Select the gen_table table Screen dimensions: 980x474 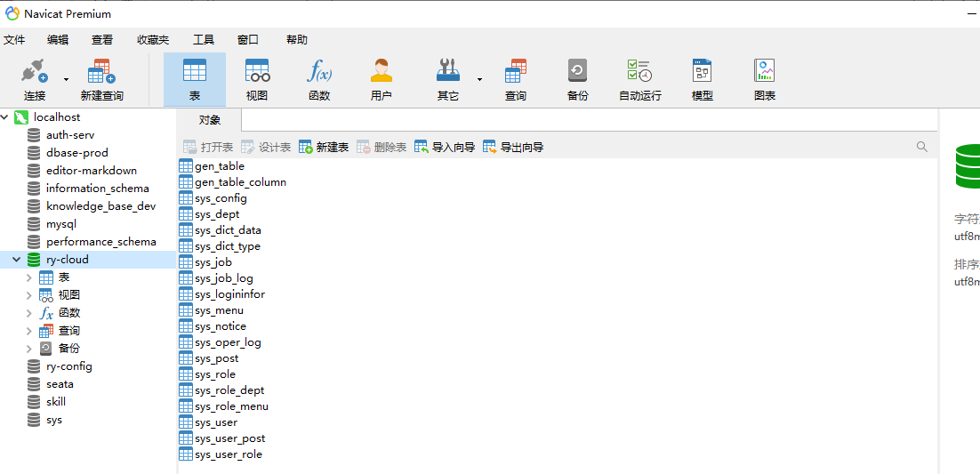point(220,166)
